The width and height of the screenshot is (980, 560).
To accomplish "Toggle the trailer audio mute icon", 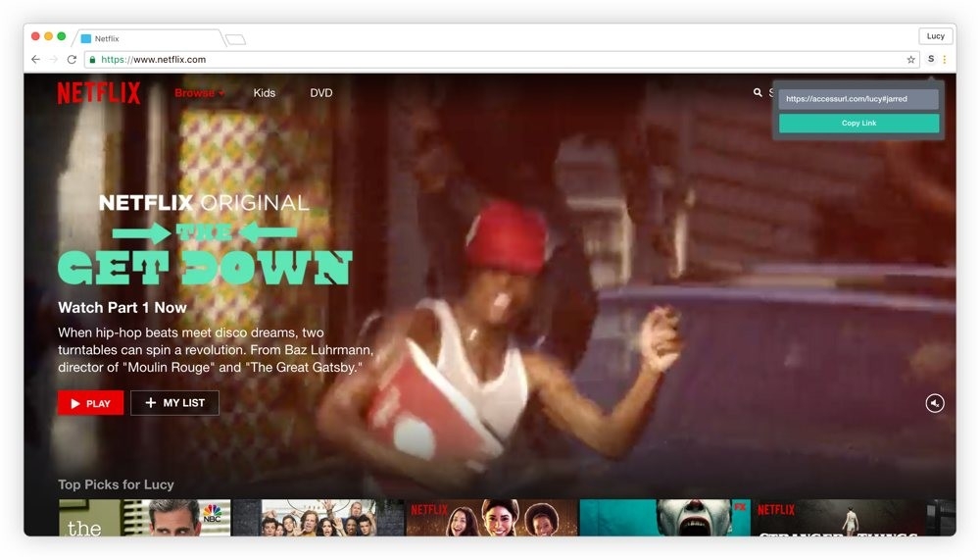I will pyautogui.click(x=935, y=403).
